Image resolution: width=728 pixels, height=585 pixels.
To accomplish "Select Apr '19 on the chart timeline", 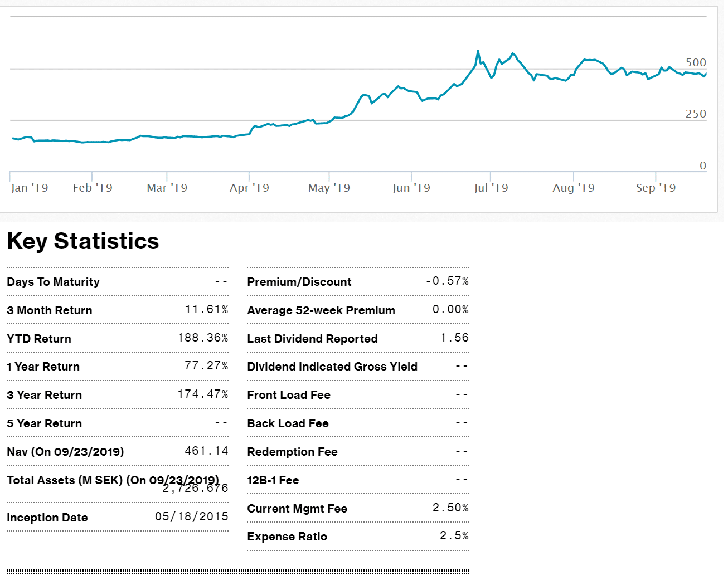I will tap(249, 188).
